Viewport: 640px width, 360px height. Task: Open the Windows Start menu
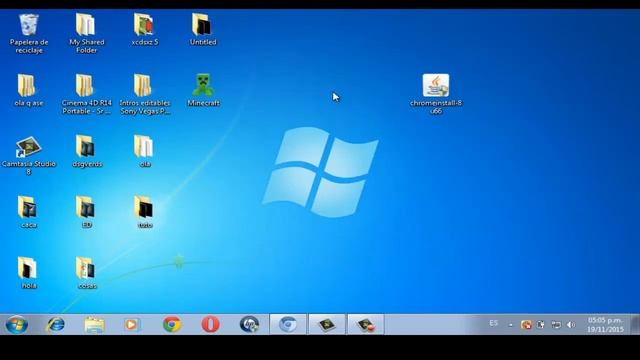[x=17, y=325]
